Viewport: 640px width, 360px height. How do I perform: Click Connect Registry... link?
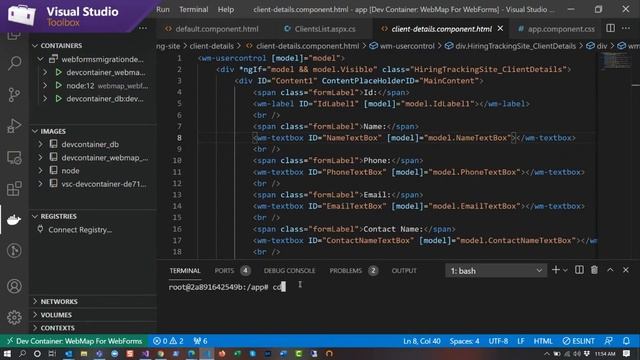[x=80, y=230]
